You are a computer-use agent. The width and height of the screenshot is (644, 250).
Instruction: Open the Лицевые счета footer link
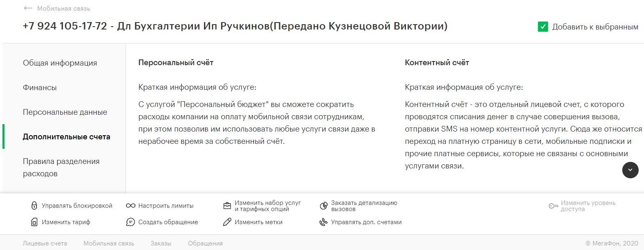pos(45,243)
